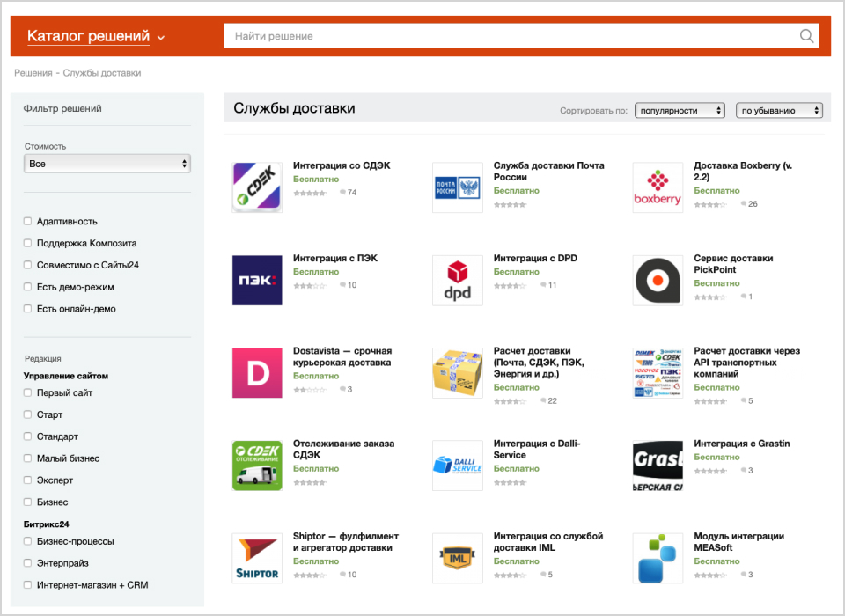Screen dimensions: 845x616
Task: Click the Shiptor logo icon
Action: coord(257,558)
